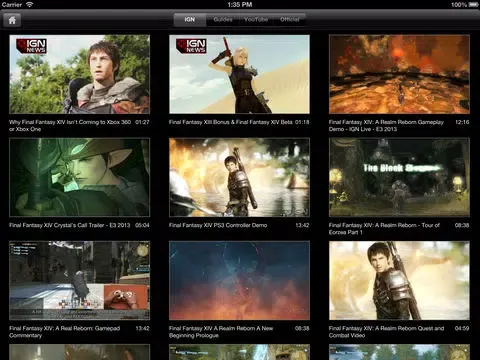Switch to the Guides tab

coord(223,20)
